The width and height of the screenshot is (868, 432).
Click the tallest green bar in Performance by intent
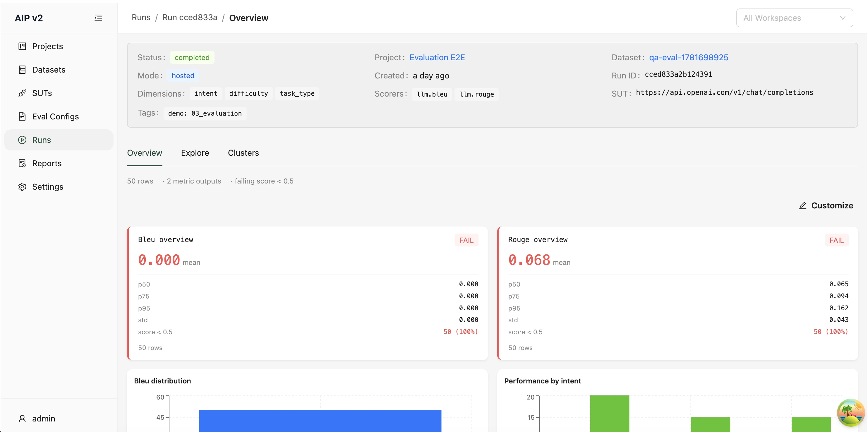(x=610, y=414)
